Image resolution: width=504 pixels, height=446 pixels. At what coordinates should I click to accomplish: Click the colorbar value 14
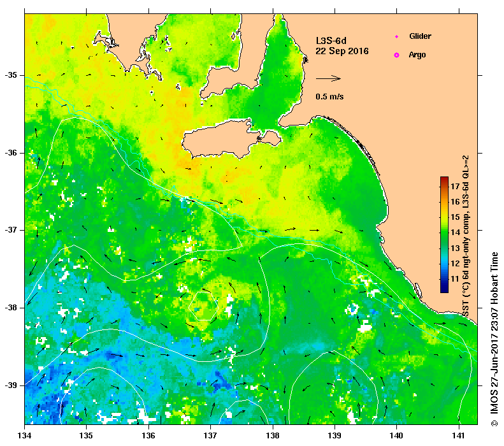coord(455,233)
